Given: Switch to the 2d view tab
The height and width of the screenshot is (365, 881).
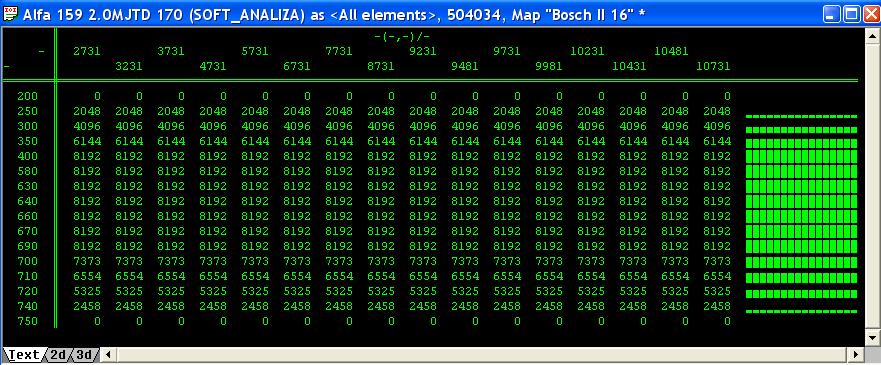Looking at the screenshot, I should coord(58,354).
